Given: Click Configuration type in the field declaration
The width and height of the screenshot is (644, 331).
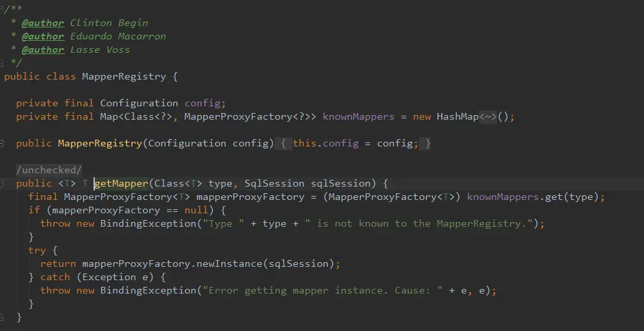Looking at the screenshot, I should coord(139,103).
